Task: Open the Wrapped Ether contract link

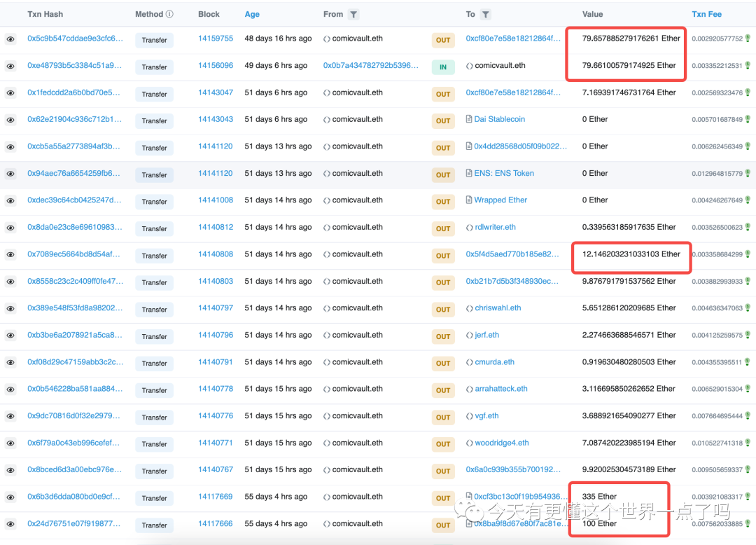Action: coord(500,200)
